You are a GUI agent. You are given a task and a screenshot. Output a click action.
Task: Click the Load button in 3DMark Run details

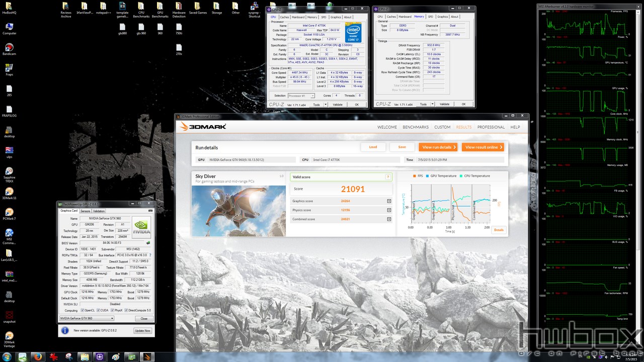click(373, 147)
